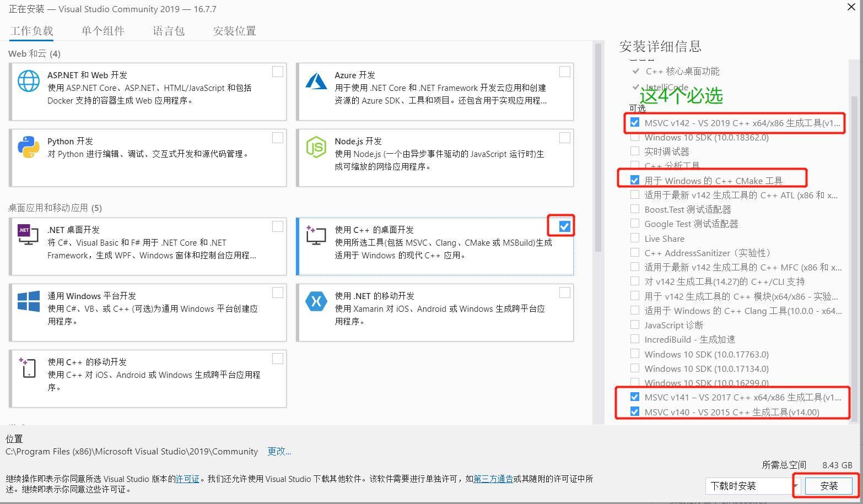Switch to the 安装位置 tab

[x=235, y=31]
